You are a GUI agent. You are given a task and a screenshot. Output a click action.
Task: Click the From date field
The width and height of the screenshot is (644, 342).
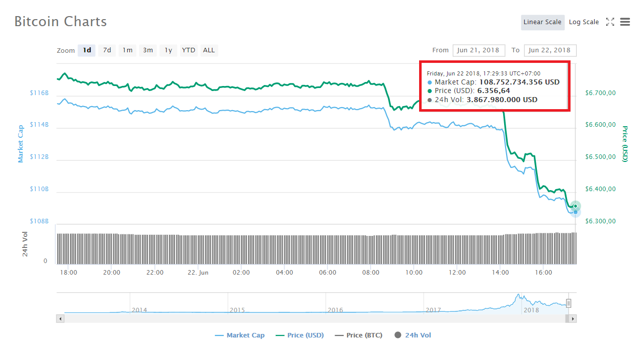click(478, 50)
